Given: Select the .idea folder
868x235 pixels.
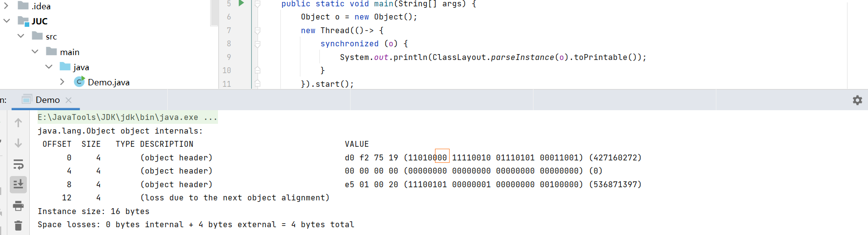Looking at the screenshot, I should 41,6.
